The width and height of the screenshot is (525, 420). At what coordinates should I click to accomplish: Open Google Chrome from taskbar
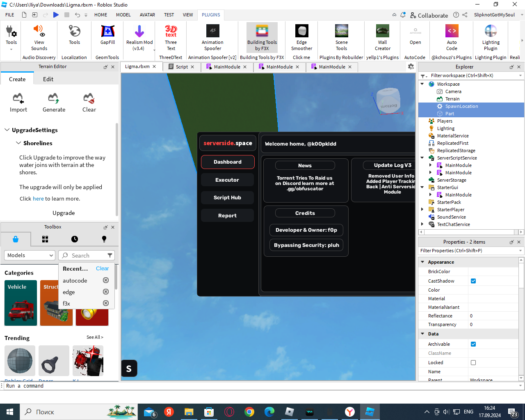(x=249, y=412)
